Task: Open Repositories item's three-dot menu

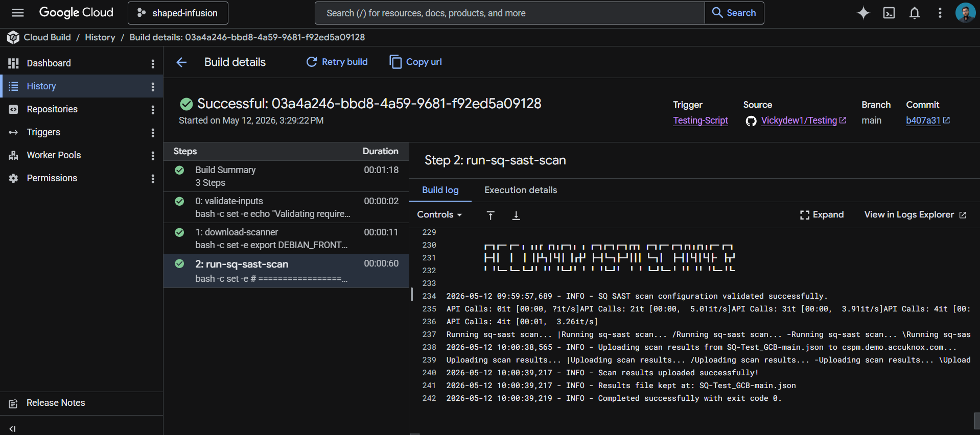Action: [x=153, y=109]
